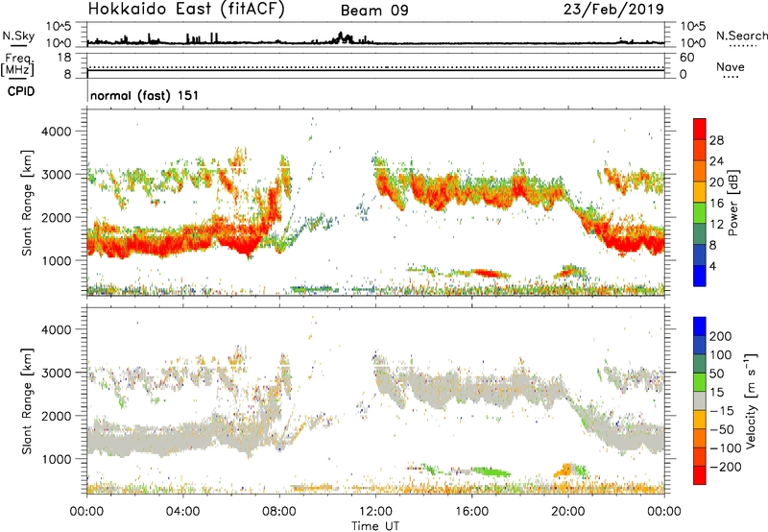
Task: Click the "N.Search" legend label
Action: click(x=741, y=36)
